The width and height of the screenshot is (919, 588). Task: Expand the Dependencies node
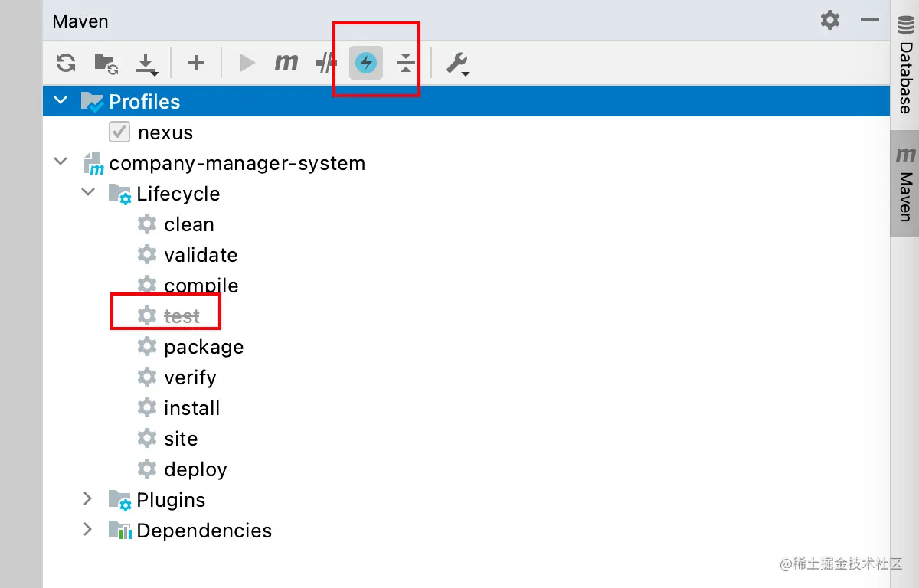coord(88,530)
